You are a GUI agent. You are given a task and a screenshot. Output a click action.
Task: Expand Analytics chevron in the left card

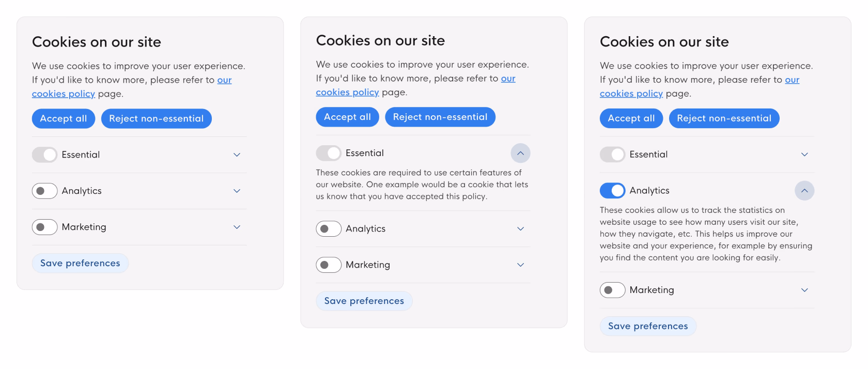coord(237,191)
